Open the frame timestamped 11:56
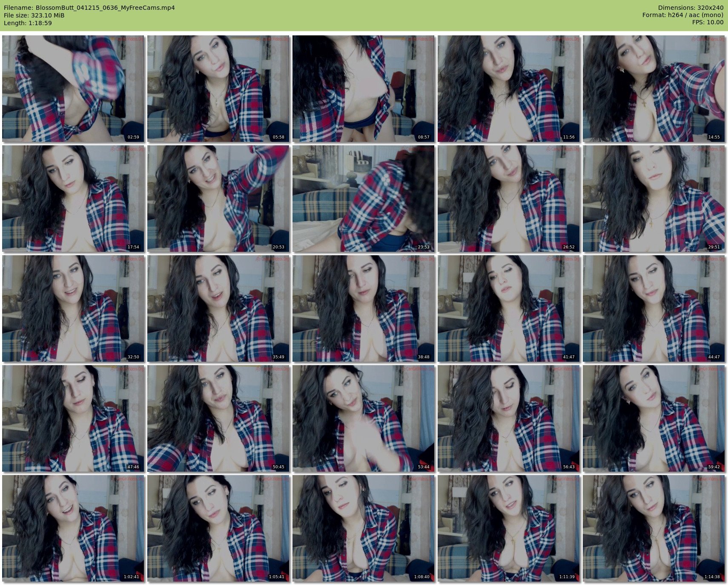 pos(509,89)
